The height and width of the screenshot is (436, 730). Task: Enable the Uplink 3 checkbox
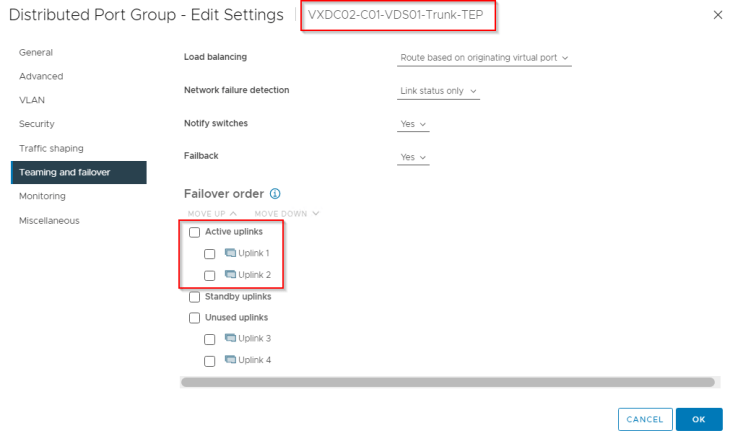point(210,339)
